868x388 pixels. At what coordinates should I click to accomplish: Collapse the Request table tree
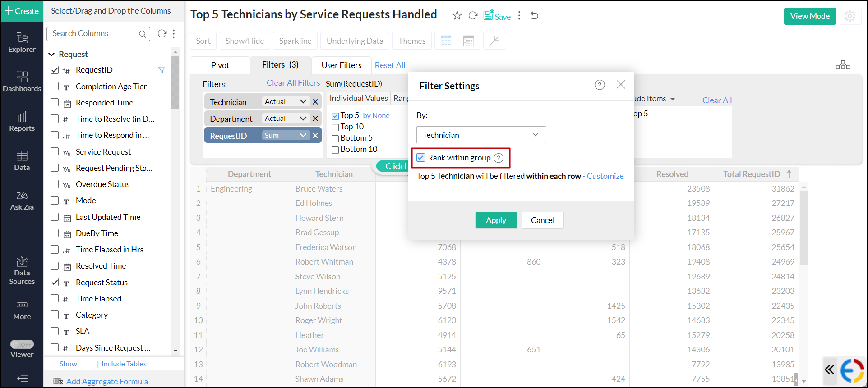click(51, 54)
